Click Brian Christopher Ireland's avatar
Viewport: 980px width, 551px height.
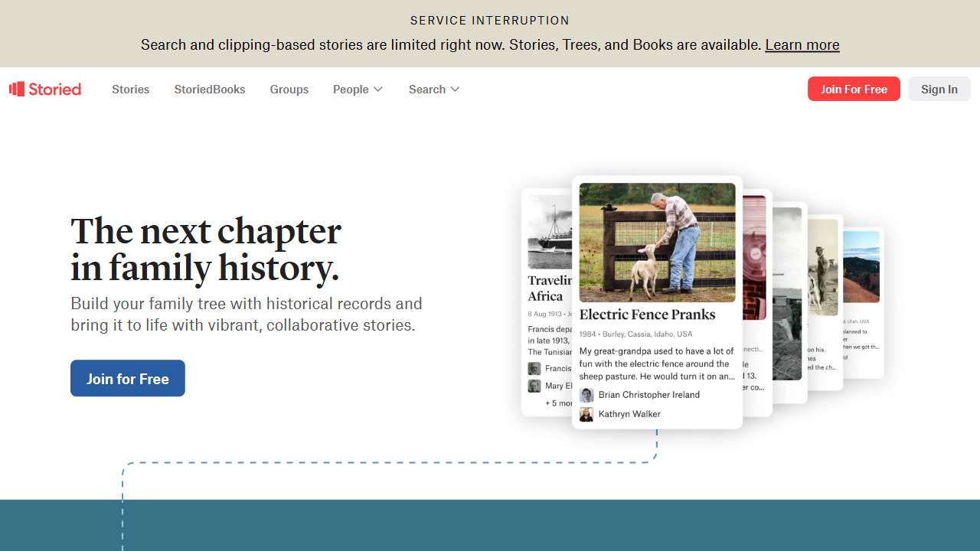click(x=586, y=395)
